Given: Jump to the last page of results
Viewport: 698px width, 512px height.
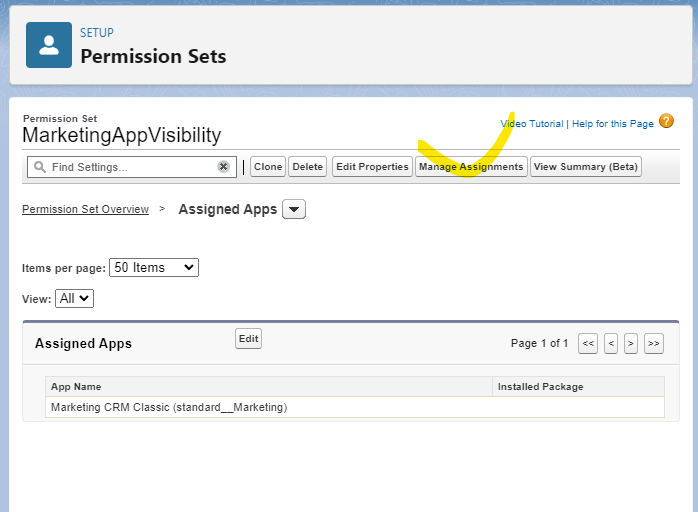Looking at the screenshot, I should pyautogui.click(x=654, y=343).
